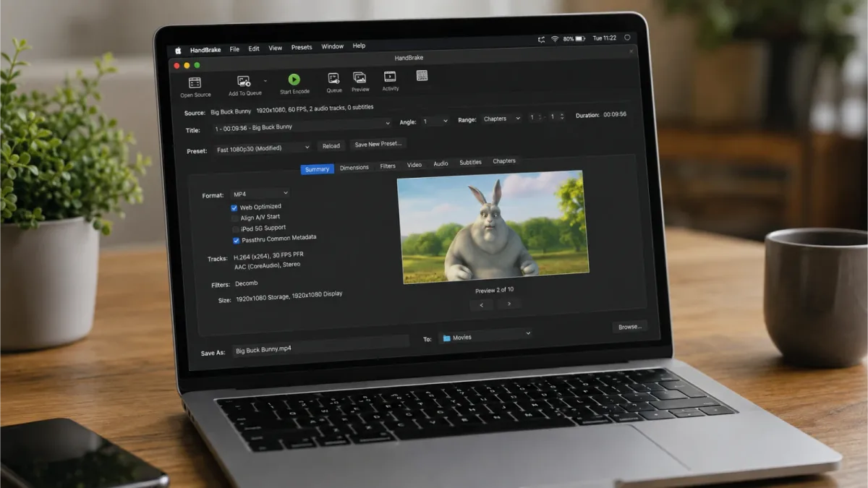The width and height of the screenshot is (868, 488).
Task: Click the Wi-Fi status icon
Action: pos(555,38)
